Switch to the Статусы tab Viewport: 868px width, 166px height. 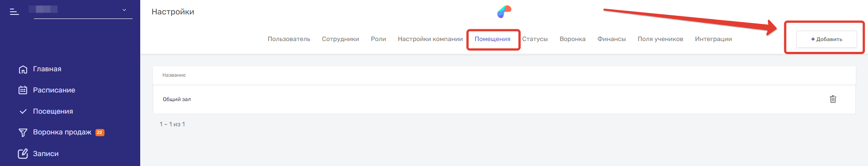tap(535, 39)
